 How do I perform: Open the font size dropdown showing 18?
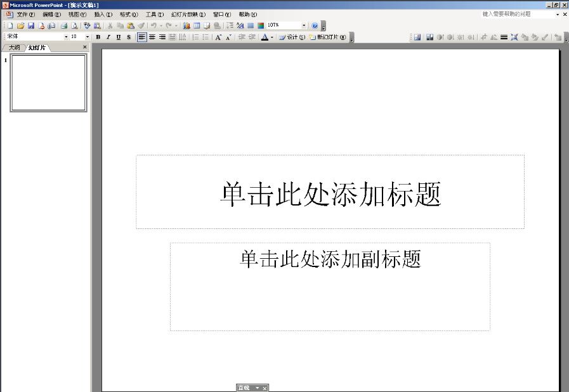tap(88, 37)
